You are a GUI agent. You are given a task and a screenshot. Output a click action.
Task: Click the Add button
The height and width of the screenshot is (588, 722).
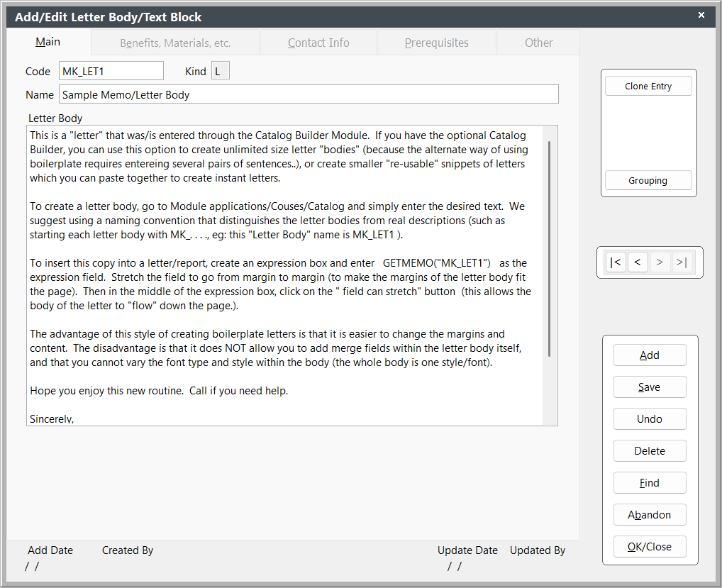coord(650,355)
